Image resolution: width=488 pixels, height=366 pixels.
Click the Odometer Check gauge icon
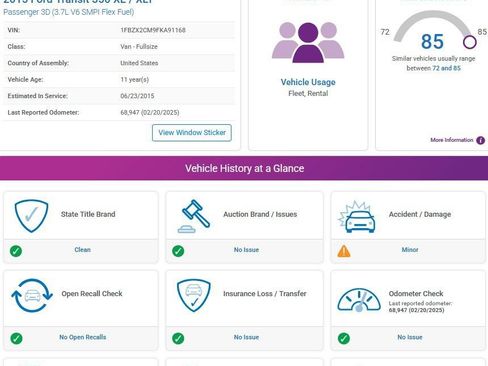click(359, 300)
